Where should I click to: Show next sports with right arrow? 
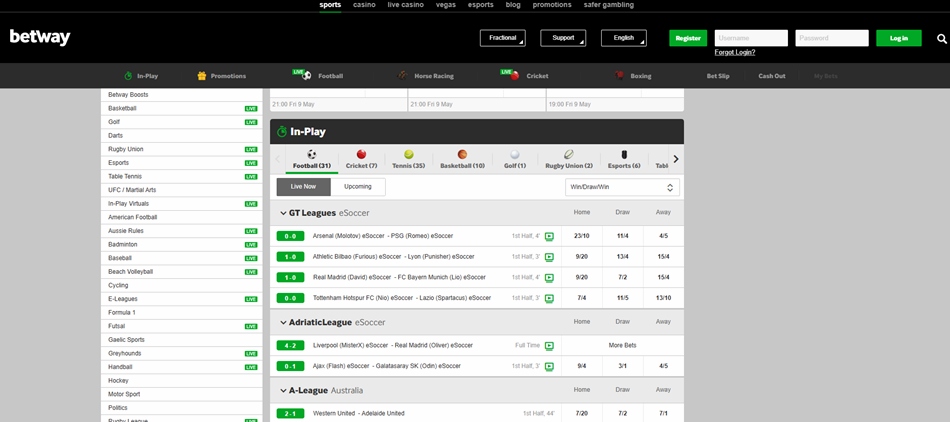(676, 159)
